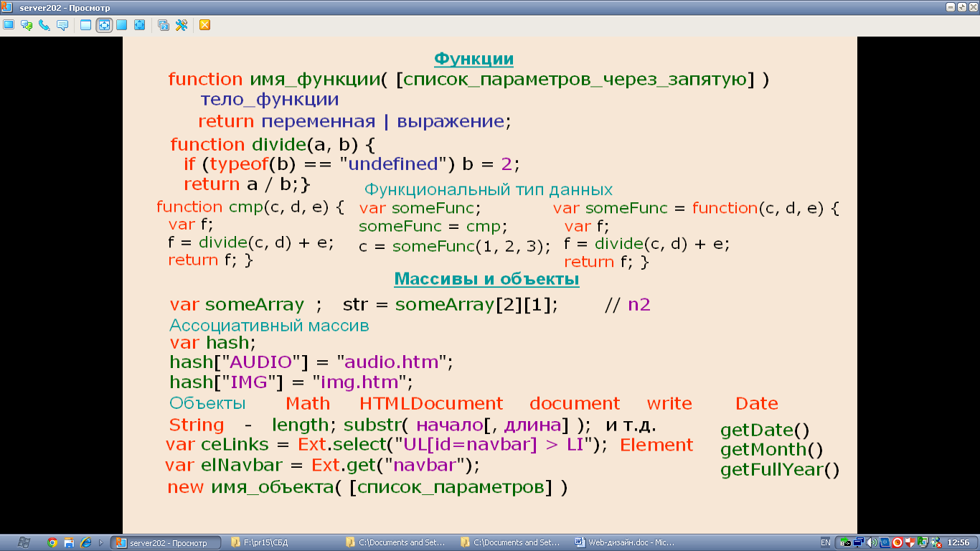The height and width of the screenshot is (551, 980).
Task: Click hash["IMG"] = "img.htm" line
Action: 291,381
